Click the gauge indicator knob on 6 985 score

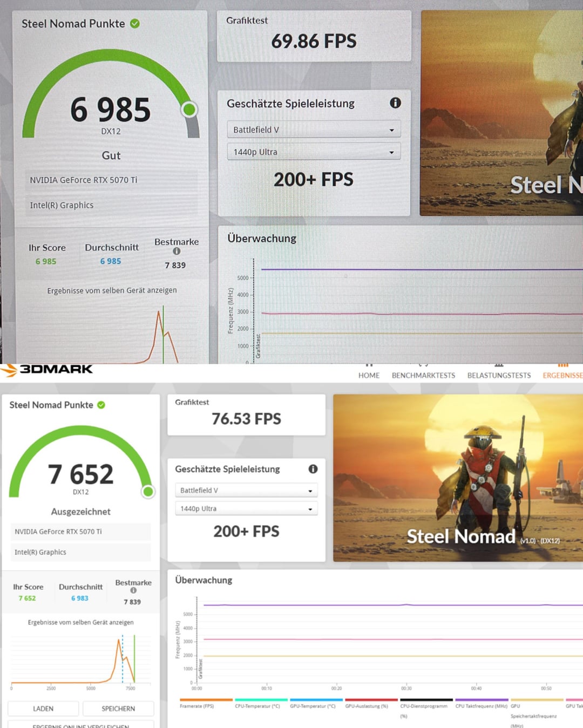(189, 110)
